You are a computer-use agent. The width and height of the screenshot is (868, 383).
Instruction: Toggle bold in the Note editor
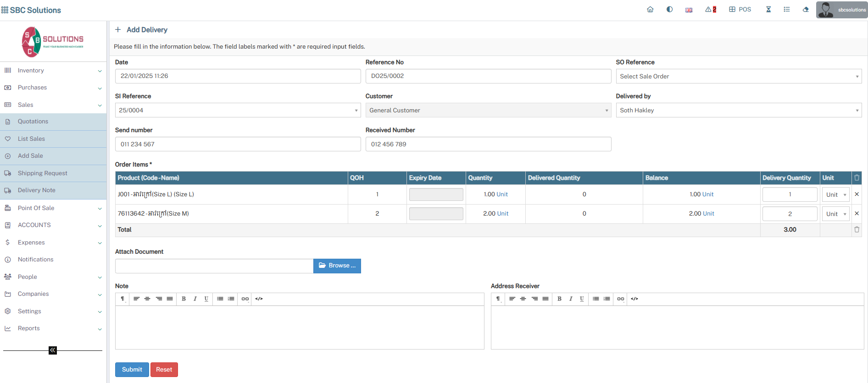point(184,299)
